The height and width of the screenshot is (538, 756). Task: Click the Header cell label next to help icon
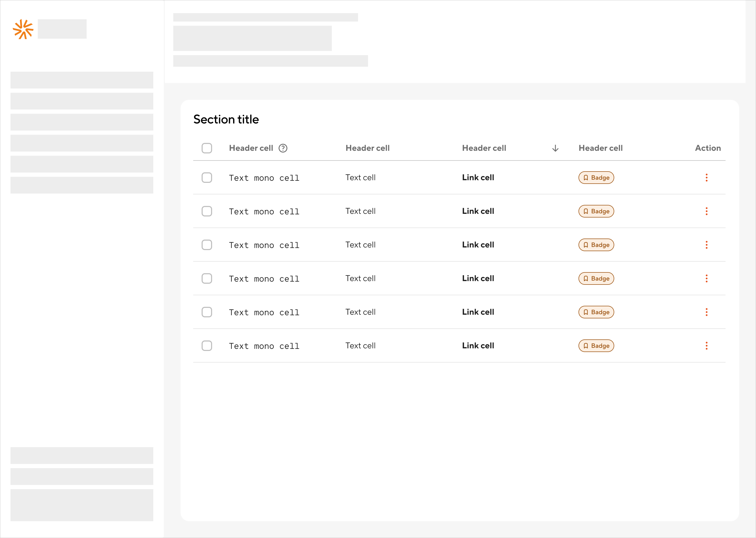coord(251,148)
